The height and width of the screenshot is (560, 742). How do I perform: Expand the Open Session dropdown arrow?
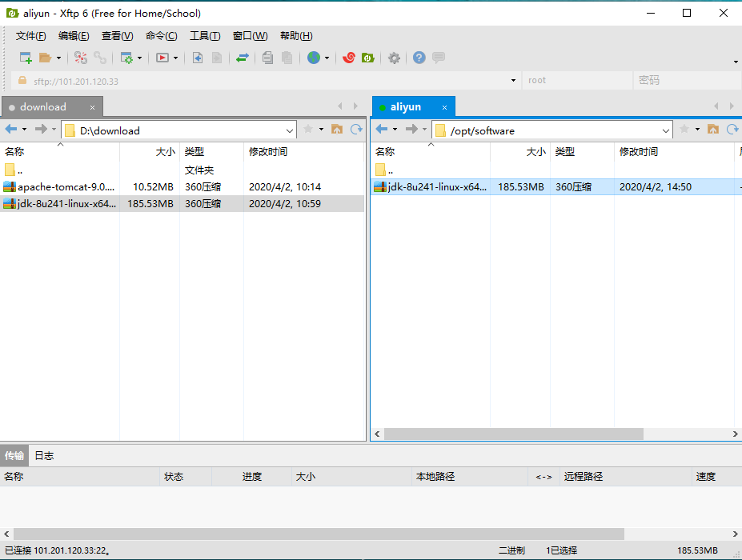[58, 58]
